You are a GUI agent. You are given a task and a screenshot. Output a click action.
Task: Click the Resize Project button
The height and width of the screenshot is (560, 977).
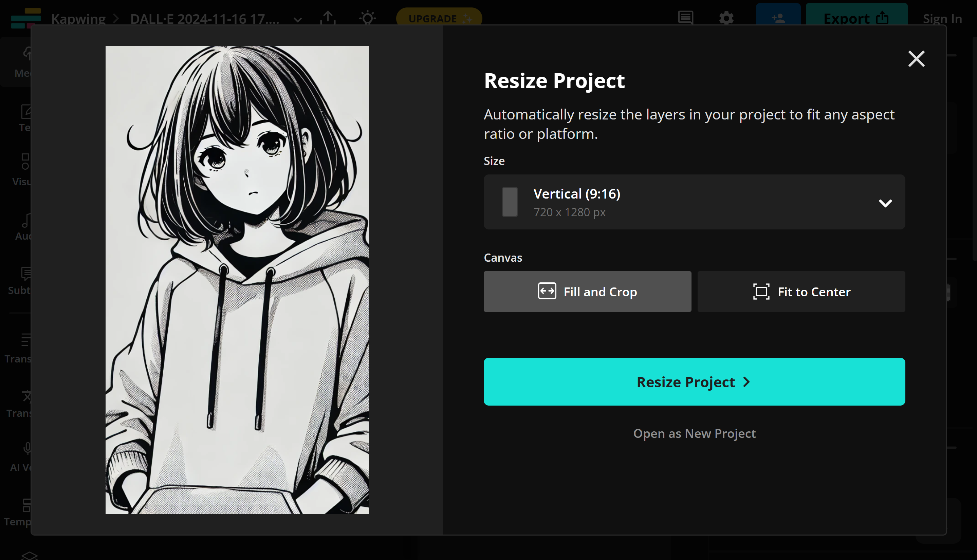[694, 381]
